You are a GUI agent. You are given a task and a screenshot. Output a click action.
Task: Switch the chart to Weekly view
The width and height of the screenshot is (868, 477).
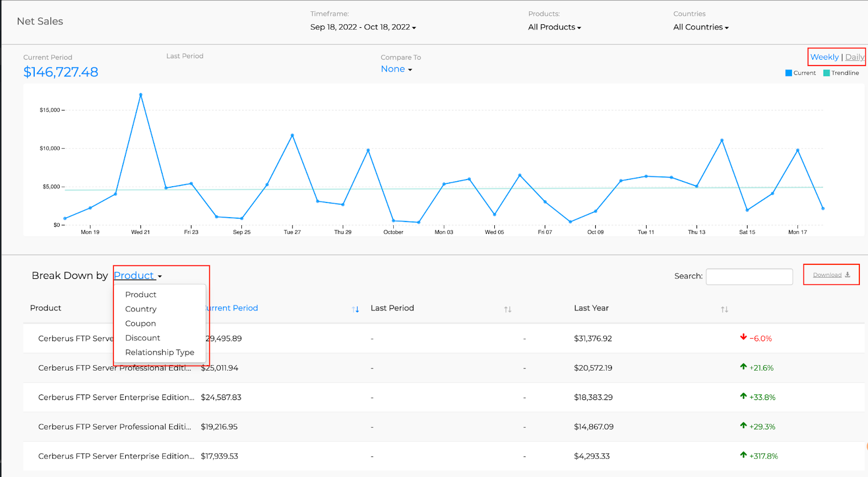click(x=825, y=57)
